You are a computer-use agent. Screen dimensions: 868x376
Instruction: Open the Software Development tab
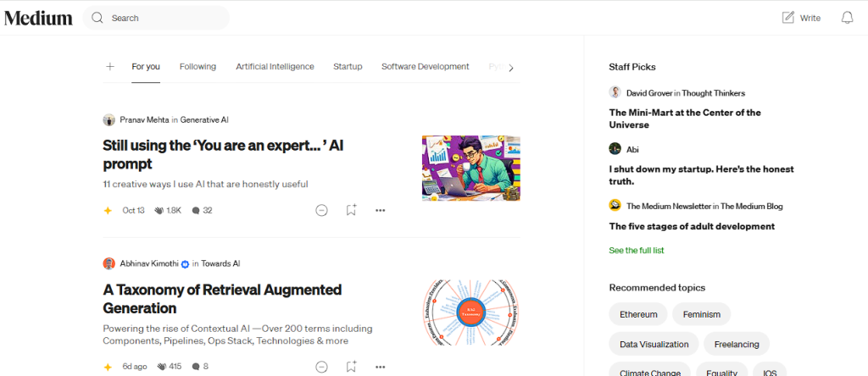[426, 66]
